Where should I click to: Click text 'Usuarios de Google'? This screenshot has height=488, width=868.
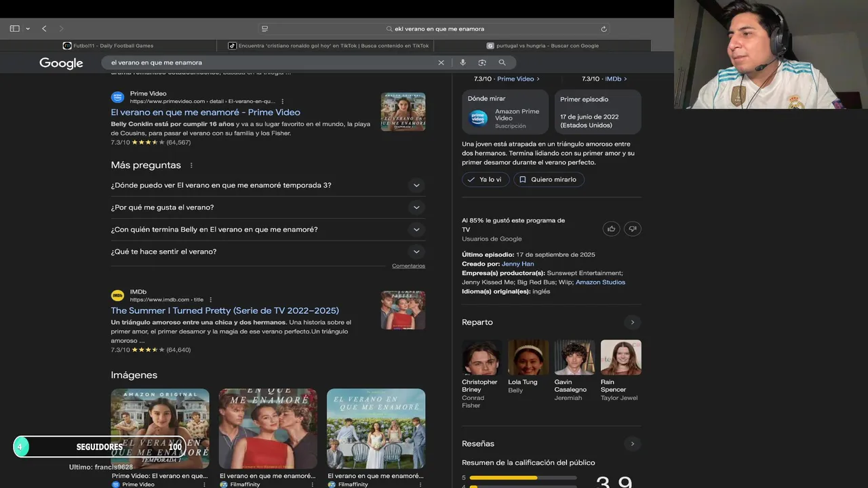click(x=492, y=239)
